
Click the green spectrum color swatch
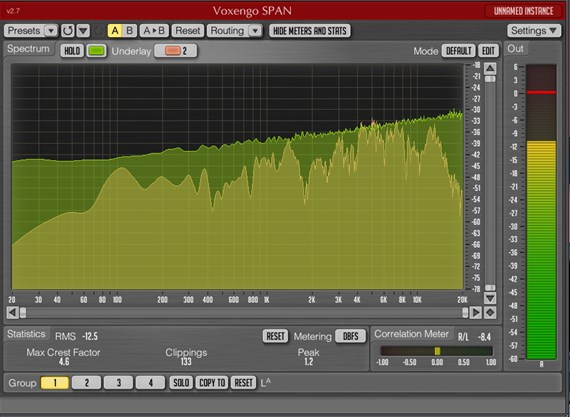tap(96, 51)
